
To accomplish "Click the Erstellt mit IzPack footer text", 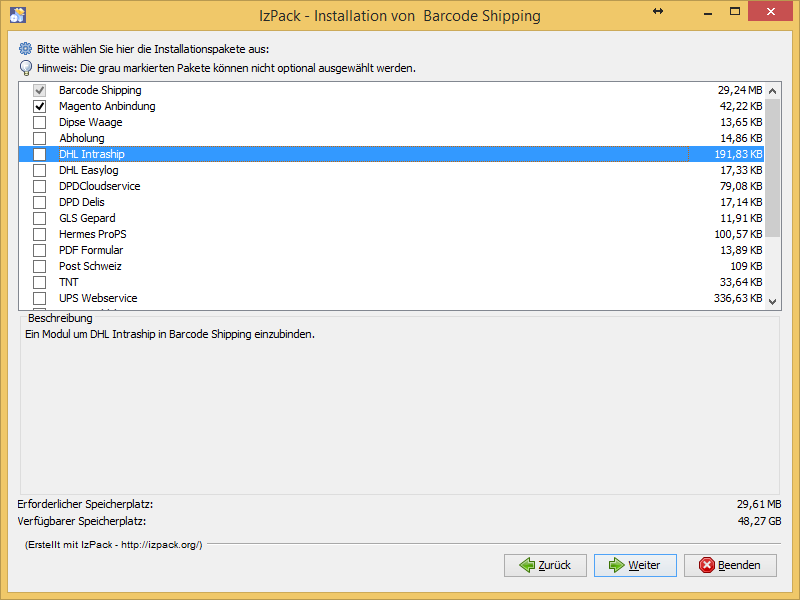I will 114,545.
